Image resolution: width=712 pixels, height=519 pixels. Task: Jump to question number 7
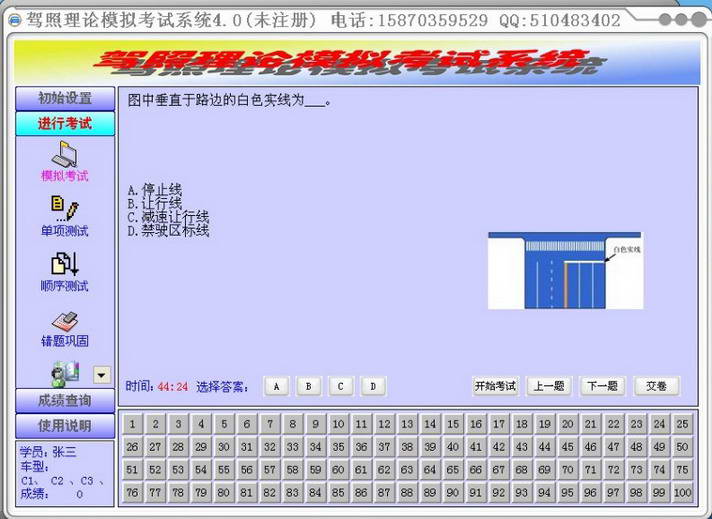[270, 424]
